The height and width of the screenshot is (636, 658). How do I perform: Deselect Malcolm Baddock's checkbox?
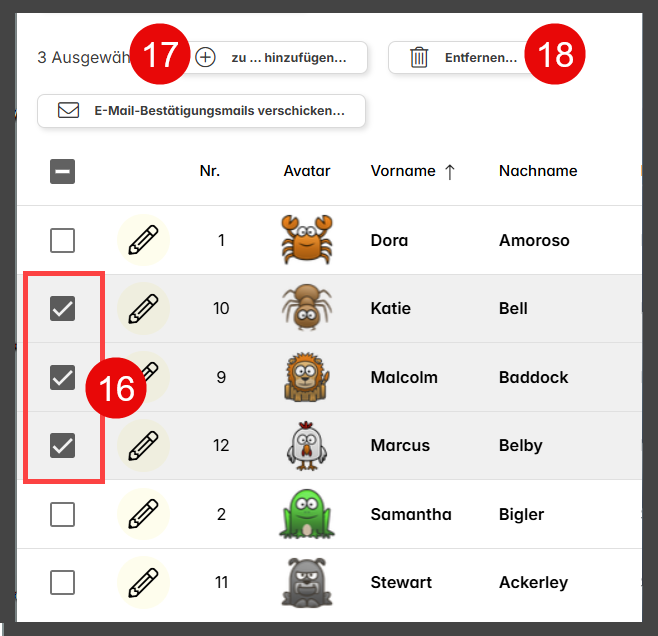[63, 377]
